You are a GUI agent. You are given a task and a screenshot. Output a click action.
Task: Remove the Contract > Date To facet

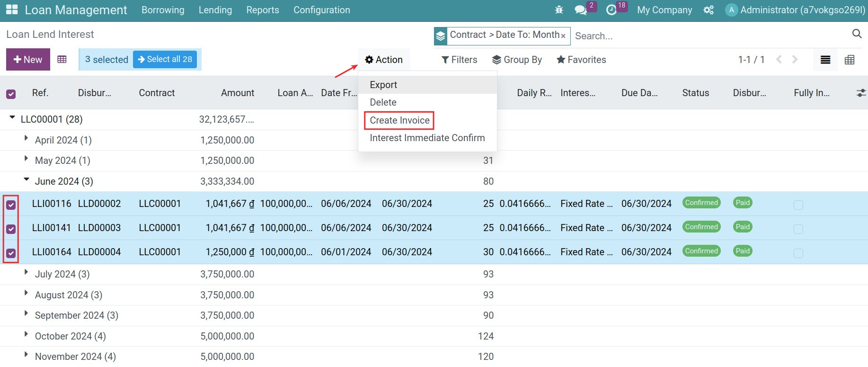563,36
